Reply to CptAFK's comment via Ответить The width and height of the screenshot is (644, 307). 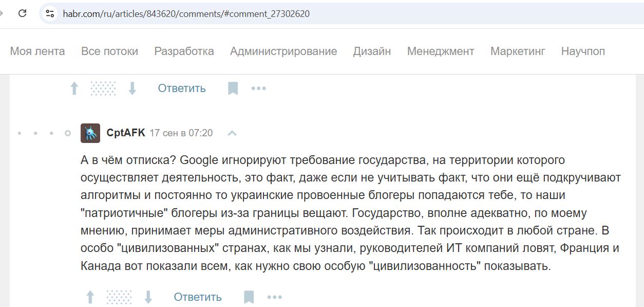[x=198, y=297]
